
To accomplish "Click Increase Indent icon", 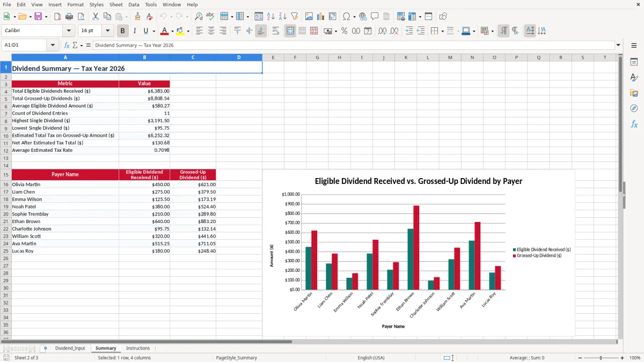I will tap(409, 31).
